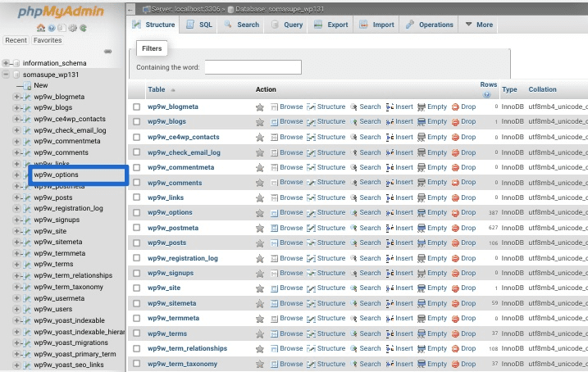Open the wp9w_options table link in the list
The width and height of the screenshot is (588, 372).
pos(170,212)
